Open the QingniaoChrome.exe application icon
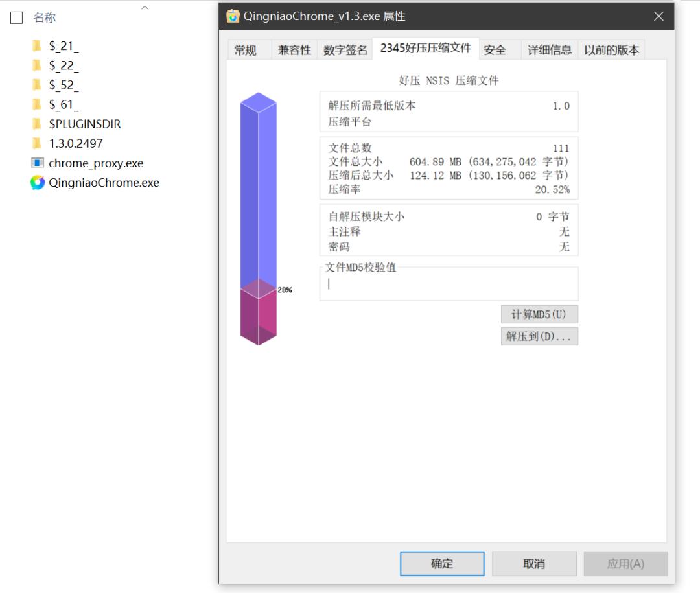 [37, 183]
